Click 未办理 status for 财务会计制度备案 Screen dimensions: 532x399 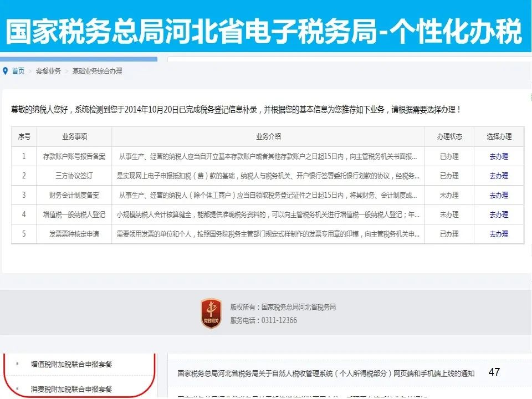(x=449, y=195)
